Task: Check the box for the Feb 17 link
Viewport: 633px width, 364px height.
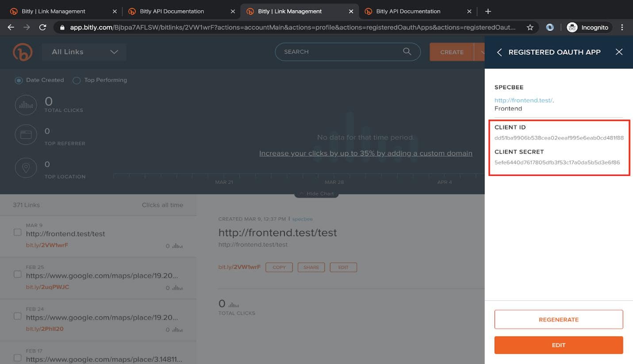Action: (x=17, y=358)
